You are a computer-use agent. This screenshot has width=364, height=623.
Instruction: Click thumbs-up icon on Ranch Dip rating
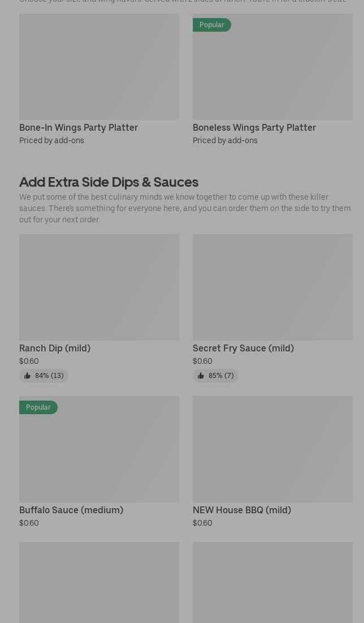pyautogui.click(x=27, y=376)
